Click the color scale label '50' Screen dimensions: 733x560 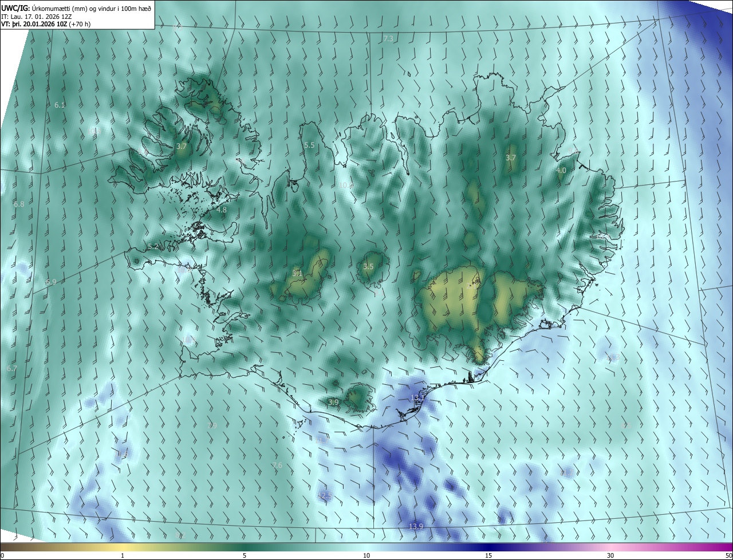tap(728, 556)
